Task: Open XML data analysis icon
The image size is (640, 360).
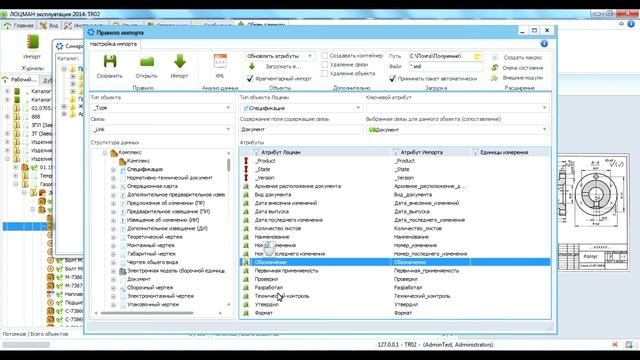Action: click(220, 61)
